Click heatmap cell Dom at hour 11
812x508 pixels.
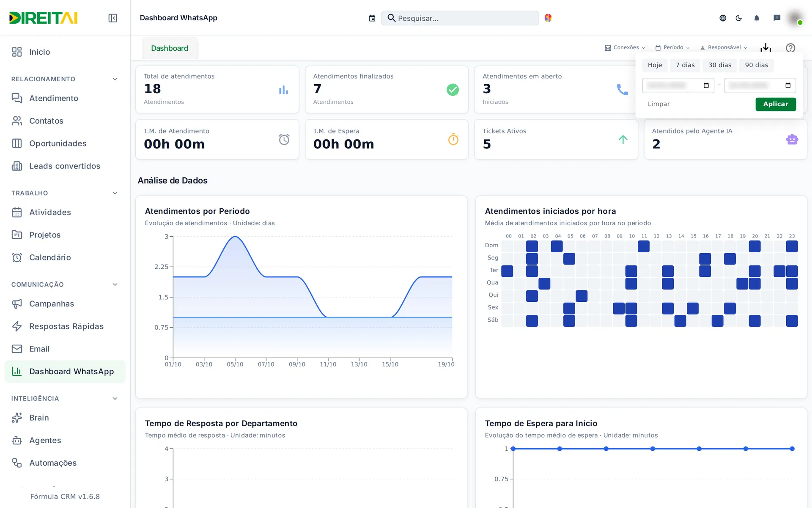pyautogui.click(x=643, y=246)
